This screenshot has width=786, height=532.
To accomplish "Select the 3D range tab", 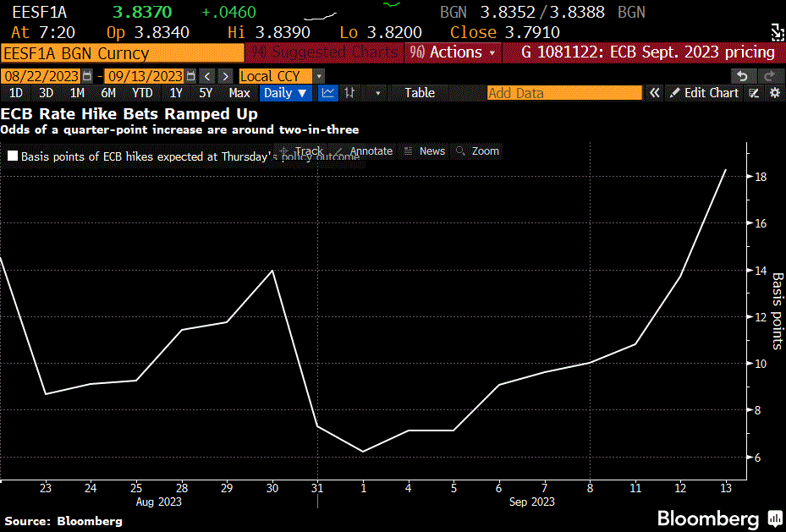I will click(47, 93).
